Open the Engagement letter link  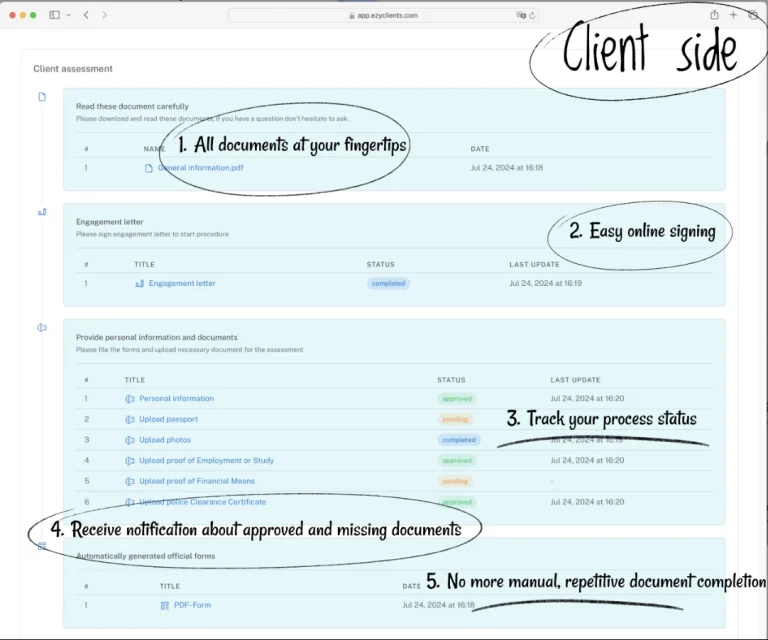click(182, 283)
